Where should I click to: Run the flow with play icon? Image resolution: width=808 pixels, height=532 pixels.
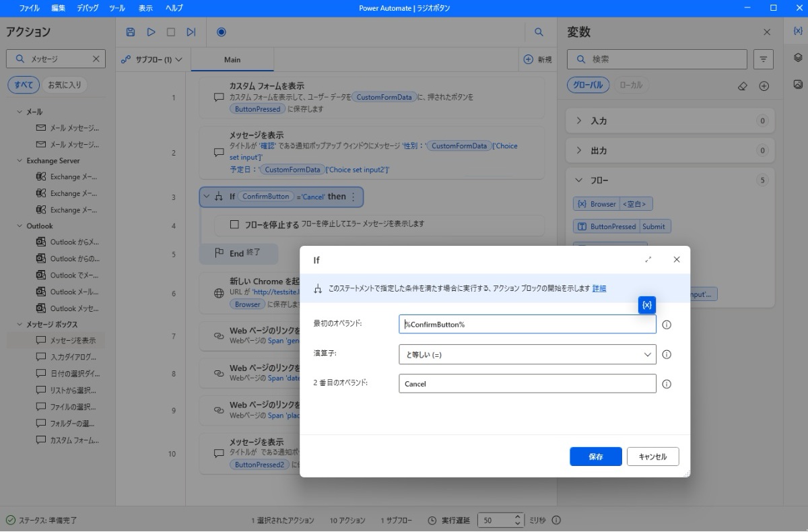click(x=151, y=32)
